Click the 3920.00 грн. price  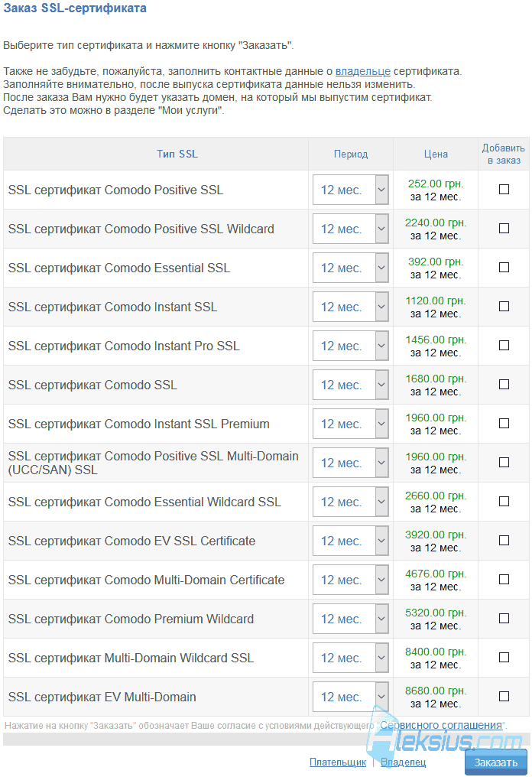tap(436, 535)
